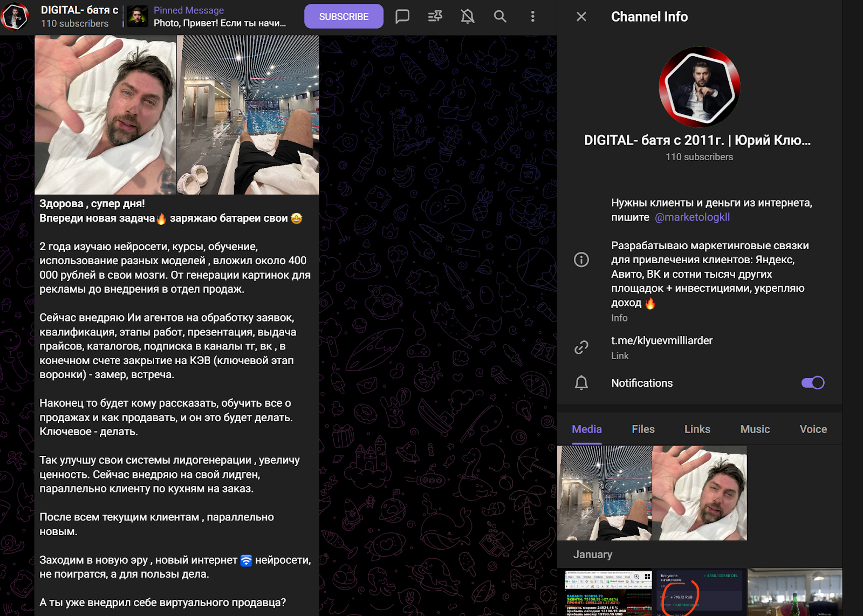Open the Music tab
The height and width of the screenshot is (616, 863).
tap(755, 429)
